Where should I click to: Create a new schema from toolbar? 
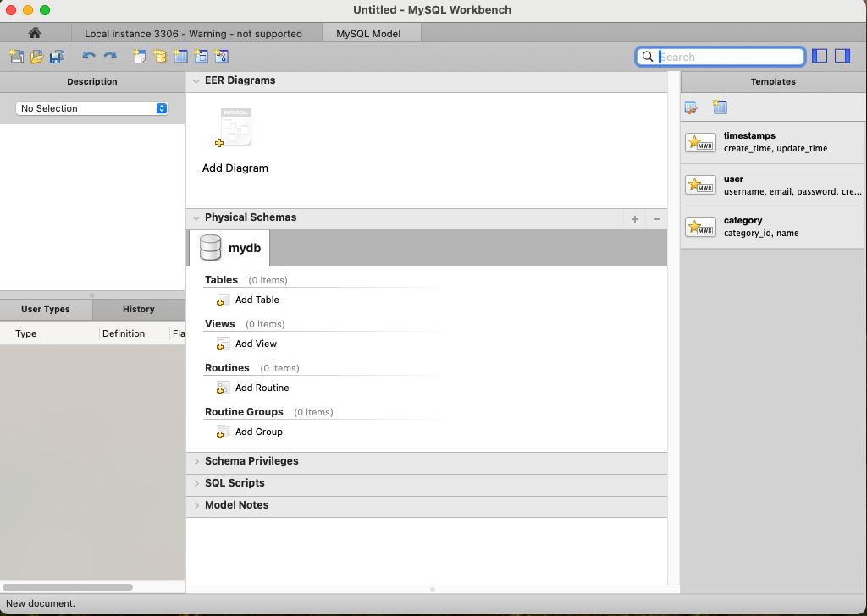[x=160, y=57]
